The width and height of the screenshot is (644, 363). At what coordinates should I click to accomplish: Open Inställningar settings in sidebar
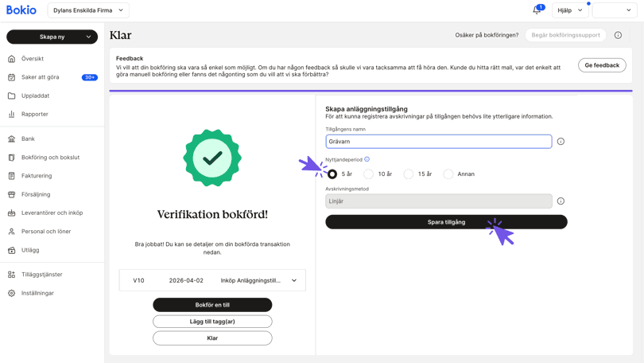tap(37, 293)
